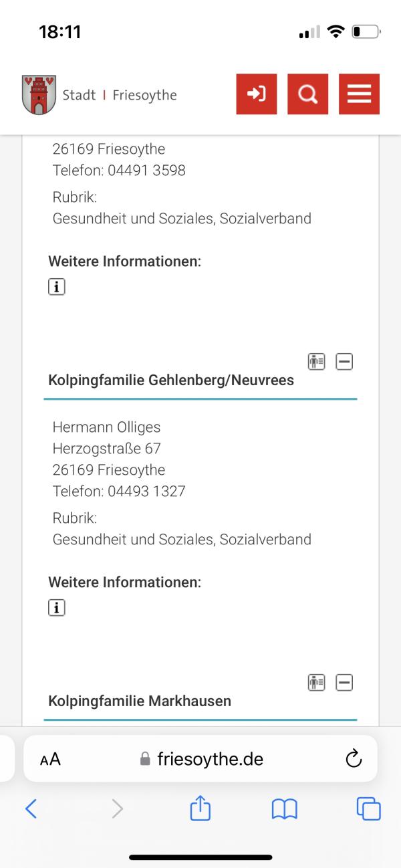Click info icon below Telefon 04491 3598

(57, 287)
